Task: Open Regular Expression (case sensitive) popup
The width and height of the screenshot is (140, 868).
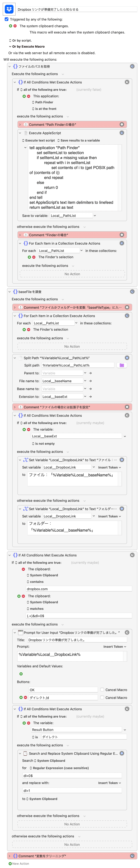Action: (59, 768)
